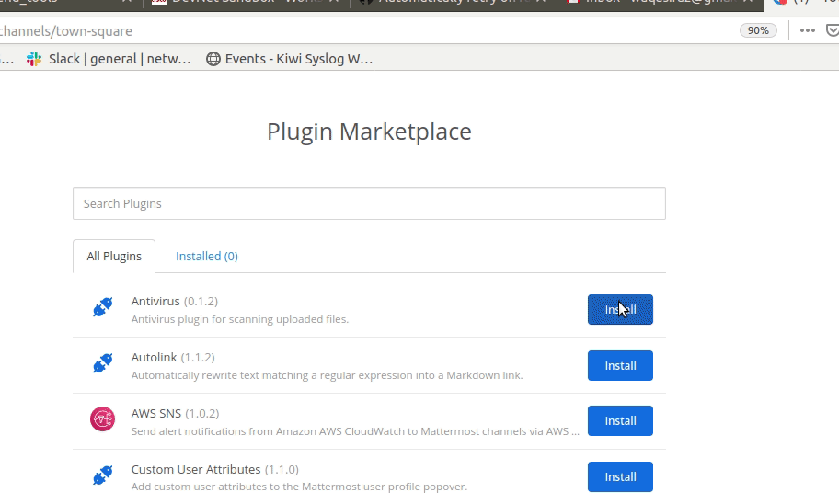Click the Antivirus description about scanning uploaded files

click(x=240, y=319)
